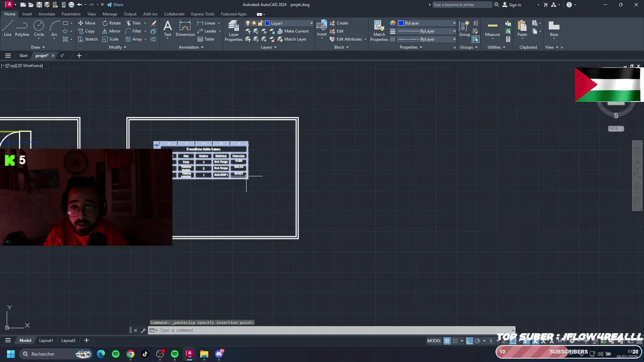Select the Arc tool

pos(54,29)
